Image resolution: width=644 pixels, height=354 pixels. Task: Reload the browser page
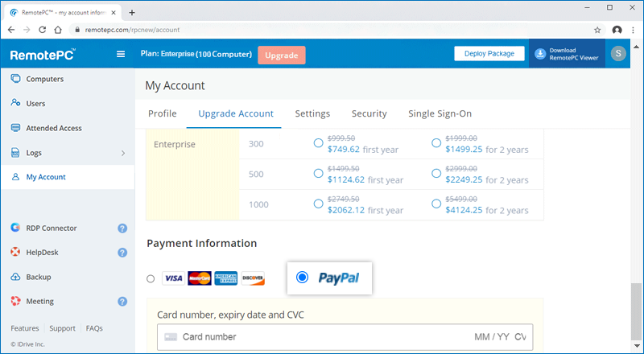pos(43,30)
